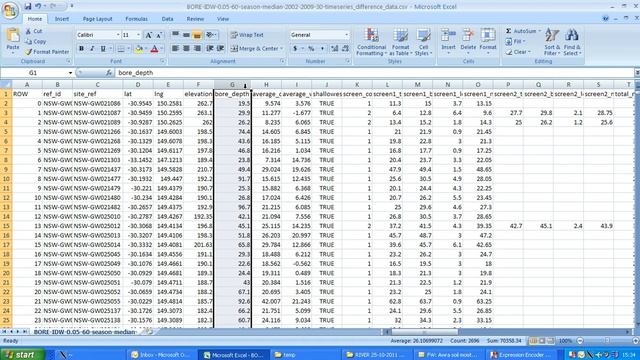Switch to the View tab

[x=223, y=19]
